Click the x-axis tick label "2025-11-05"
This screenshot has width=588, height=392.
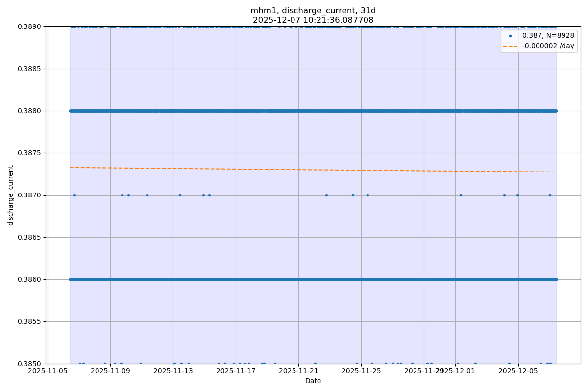pos(48,371)
